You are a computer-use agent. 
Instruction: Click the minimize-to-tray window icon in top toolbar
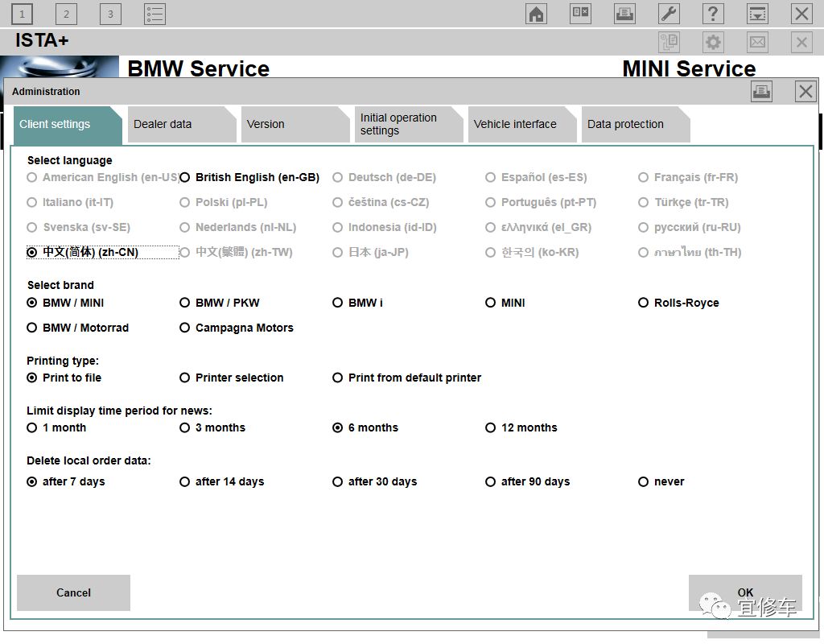[757, 14]
